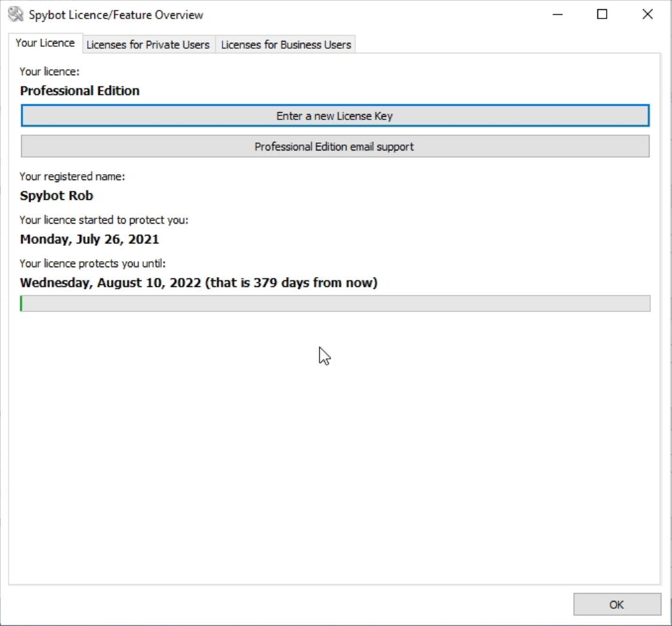Switch to Licenses for Private Users tab
The image size is (672, 626).
tap(148, 45)
